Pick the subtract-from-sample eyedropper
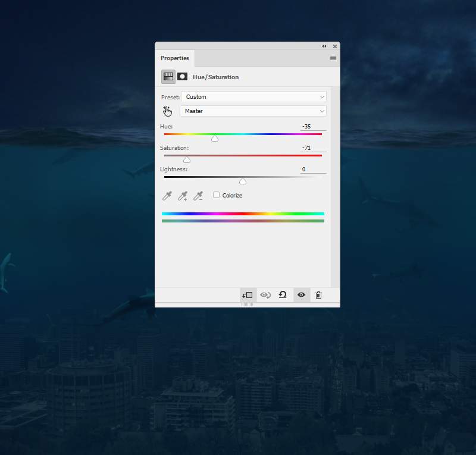476x455 pixels. (199, 196)
